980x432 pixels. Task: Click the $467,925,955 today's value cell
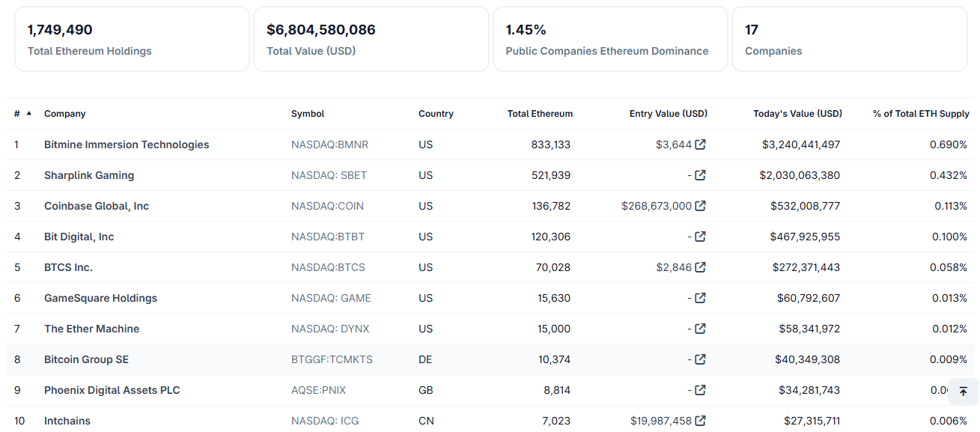[x=806, y=237]
